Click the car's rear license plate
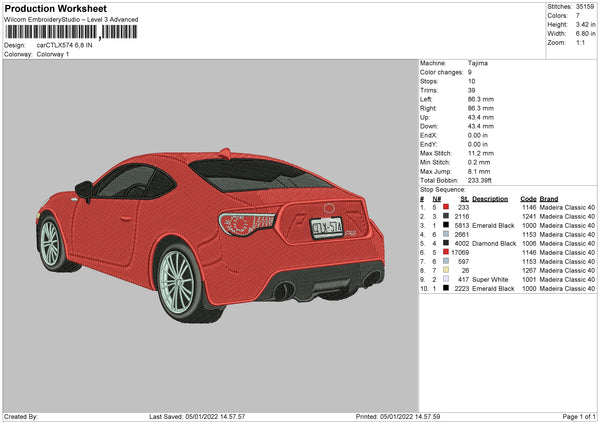The width and height of the screenshot is (600, 424). pyautogui.click(x=325, y=228)
